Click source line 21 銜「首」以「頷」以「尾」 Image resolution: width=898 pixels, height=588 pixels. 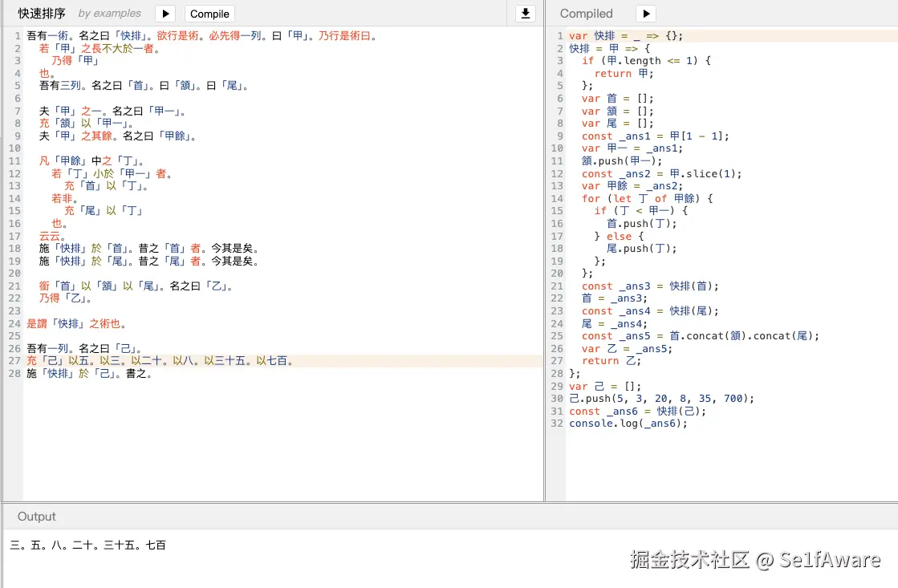pyautogui.click(x=136, y=286)
